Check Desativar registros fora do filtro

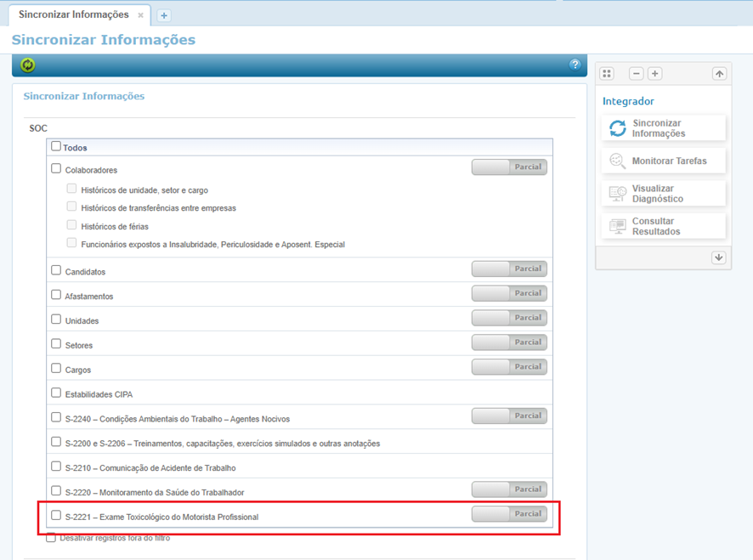pyautogui.click(x=51, y=538)
